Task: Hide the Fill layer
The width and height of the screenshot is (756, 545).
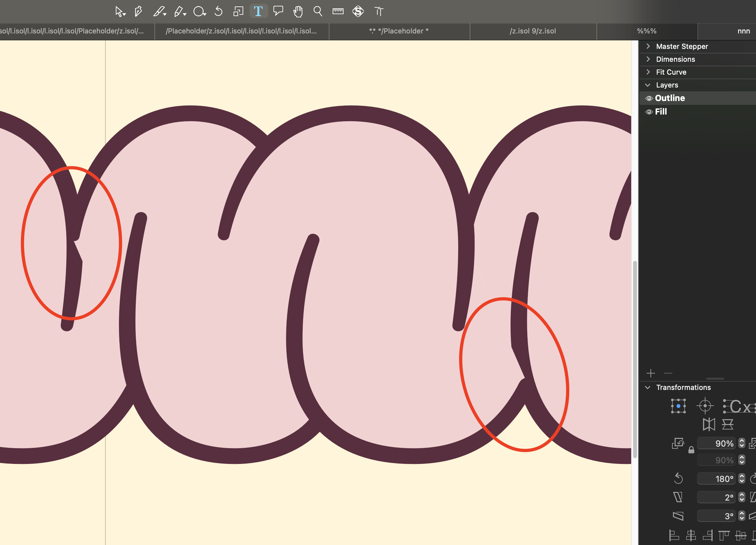Action: (649, 112)
